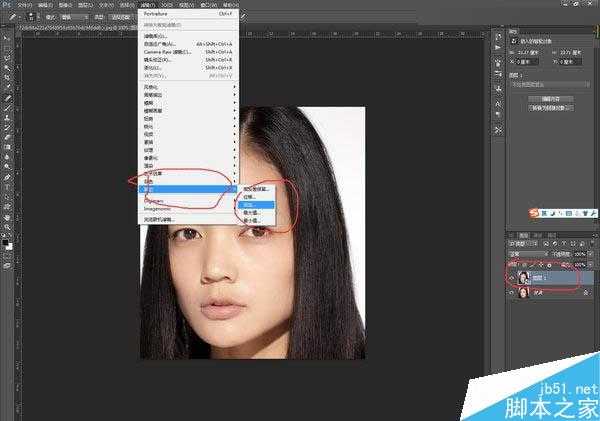The image size is (600, 421).
Task: Toggle layer filtering switch in Layers panel
Action: tap(590, 244)
